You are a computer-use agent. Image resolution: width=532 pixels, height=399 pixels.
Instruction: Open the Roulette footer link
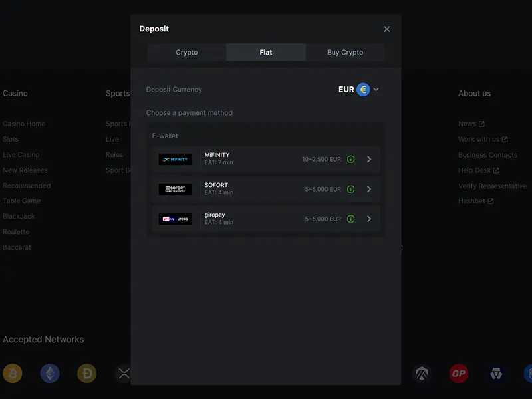click(x=16, y=231)
